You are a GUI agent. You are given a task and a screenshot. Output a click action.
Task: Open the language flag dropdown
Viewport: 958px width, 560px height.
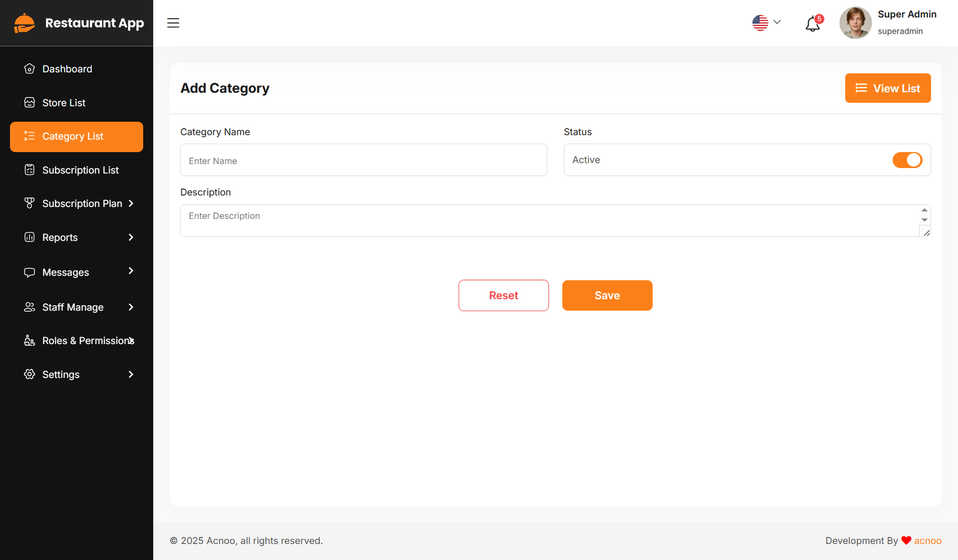coord(766,23)
